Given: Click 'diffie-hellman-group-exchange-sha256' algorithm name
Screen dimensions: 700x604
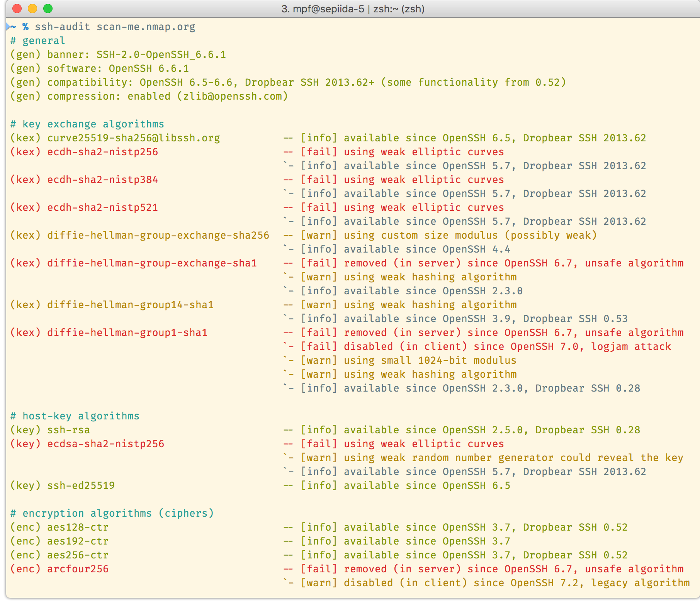Looking at the screenshot, I should (158, 235).
